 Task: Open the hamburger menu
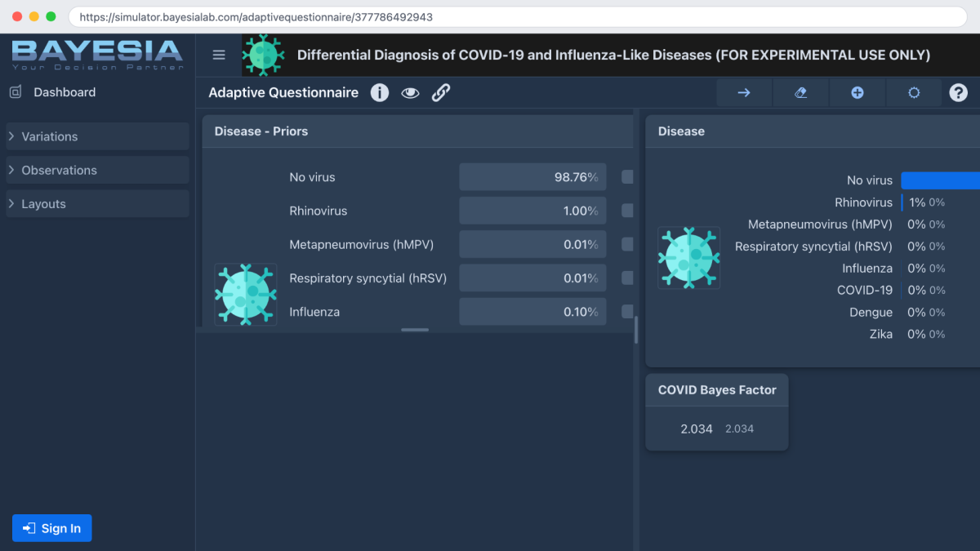click(x=219, y=55)
